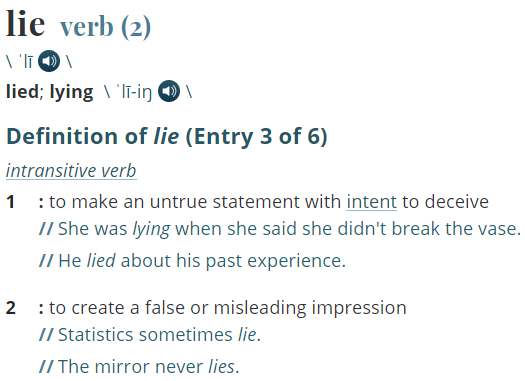Screen dimensions: 525x381
Task: Select the large headword lie title
Action: point(25,23)
